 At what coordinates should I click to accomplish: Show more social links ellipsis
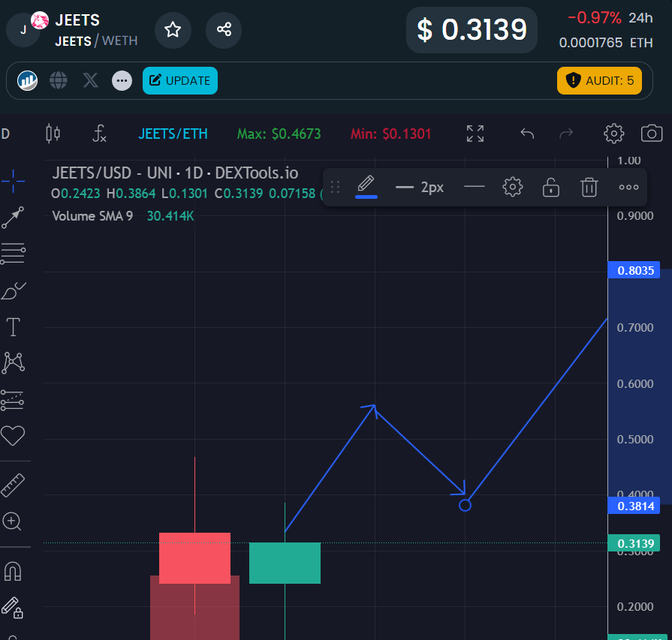(x=122, y=80)
